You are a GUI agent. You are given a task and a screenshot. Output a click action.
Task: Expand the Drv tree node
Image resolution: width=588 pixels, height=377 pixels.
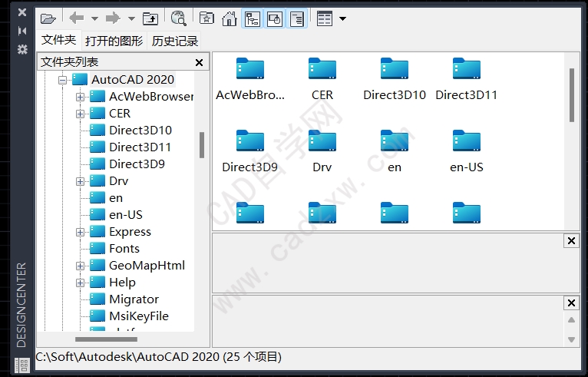click(x=80, y=181)
